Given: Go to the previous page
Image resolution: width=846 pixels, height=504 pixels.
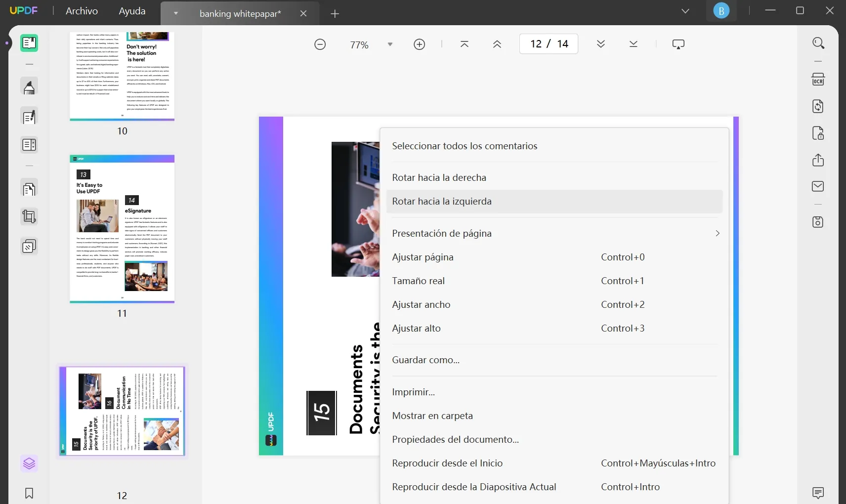Looking at the screenshot, I should (x=497, y=44).
